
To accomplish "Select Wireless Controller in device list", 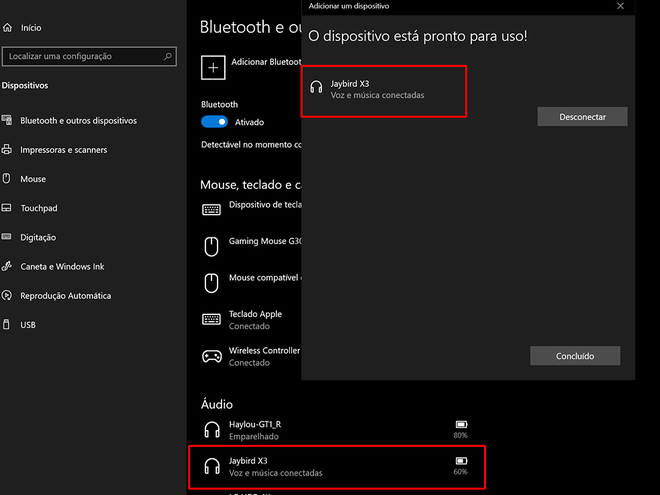I will tap(265, 350).
